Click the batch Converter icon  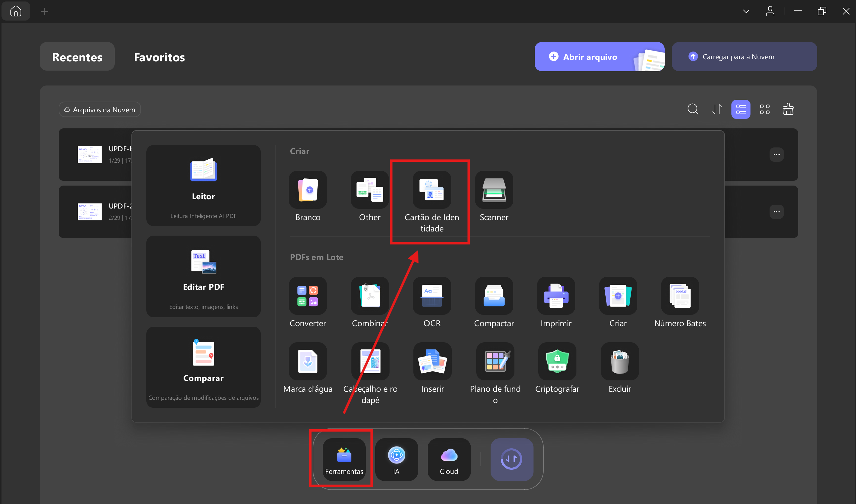[308, 296]
